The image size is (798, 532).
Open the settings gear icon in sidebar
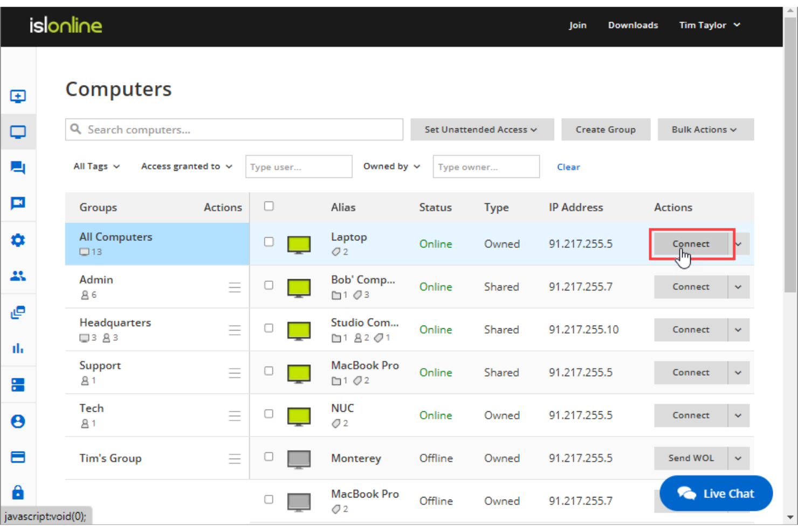click(18, 240)
